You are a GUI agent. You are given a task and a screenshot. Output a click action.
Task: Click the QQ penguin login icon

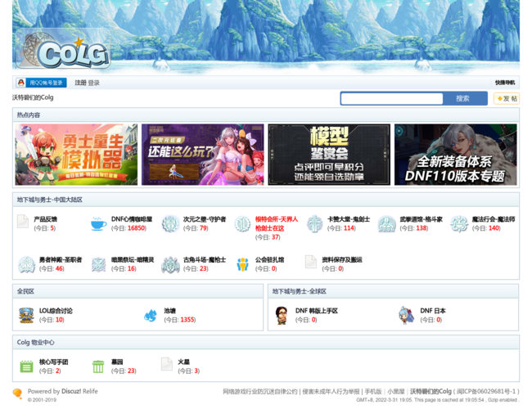point(21,83)
